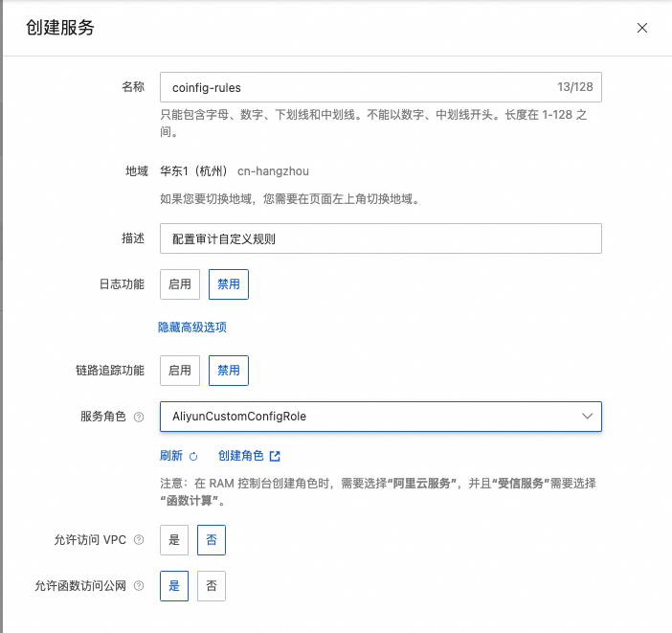Enable 链路追踪功能 with 启用
Viewport: 672px width, 633px height.
pyautogui.click(x=180, y=371)
